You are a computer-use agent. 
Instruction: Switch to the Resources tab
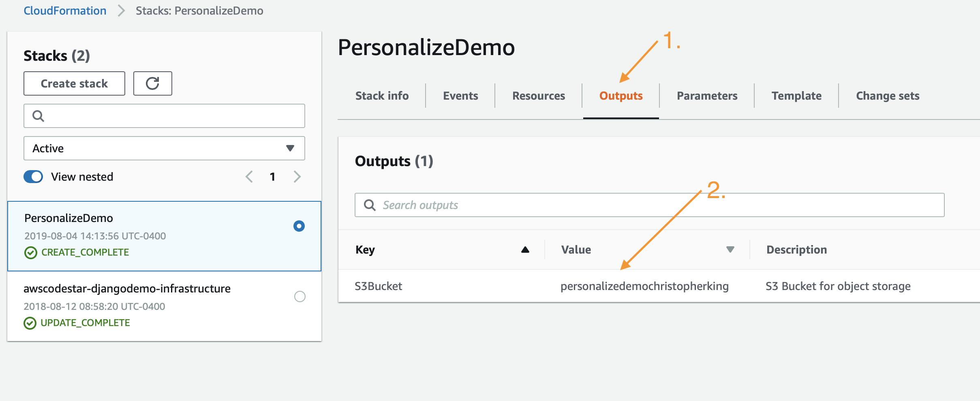click(539, 96)
